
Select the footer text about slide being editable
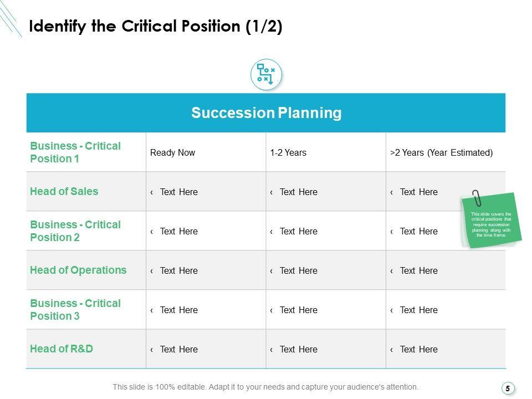pos(266,387)
